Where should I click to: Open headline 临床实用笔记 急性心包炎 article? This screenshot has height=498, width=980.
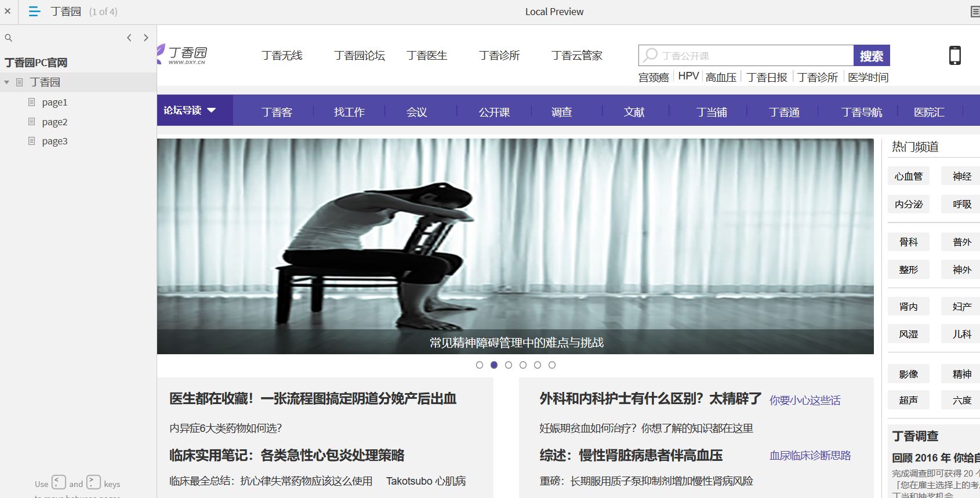(x=287, y=456)
